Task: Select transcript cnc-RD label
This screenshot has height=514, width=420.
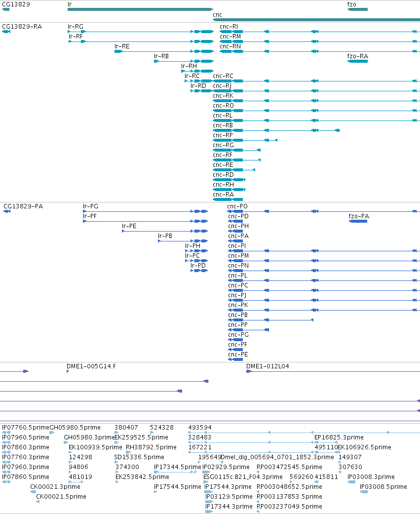Action: pyautogui.click(x=224, y=174)
